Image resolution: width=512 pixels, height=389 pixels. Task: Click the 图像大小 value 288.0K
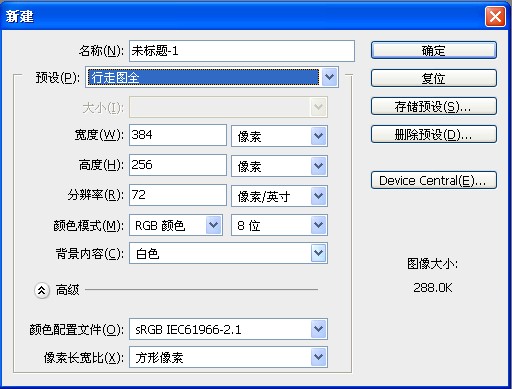pos(433,287)
